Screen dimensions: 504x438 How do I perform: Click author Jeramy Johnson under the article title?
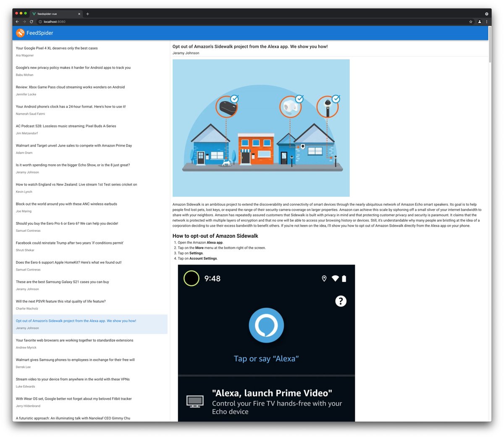point(186,53)
